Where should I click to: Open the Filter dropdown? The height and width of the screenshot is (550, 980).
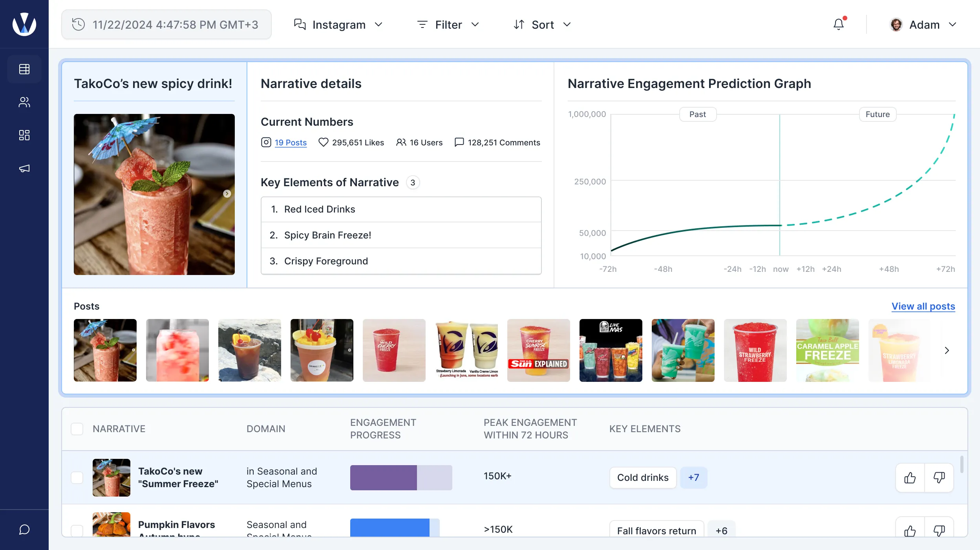click(448, 24)
